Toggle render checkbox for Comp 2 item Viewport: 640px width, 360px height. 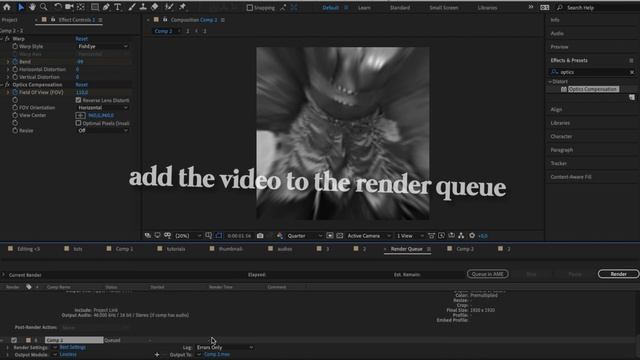(14, 340)
